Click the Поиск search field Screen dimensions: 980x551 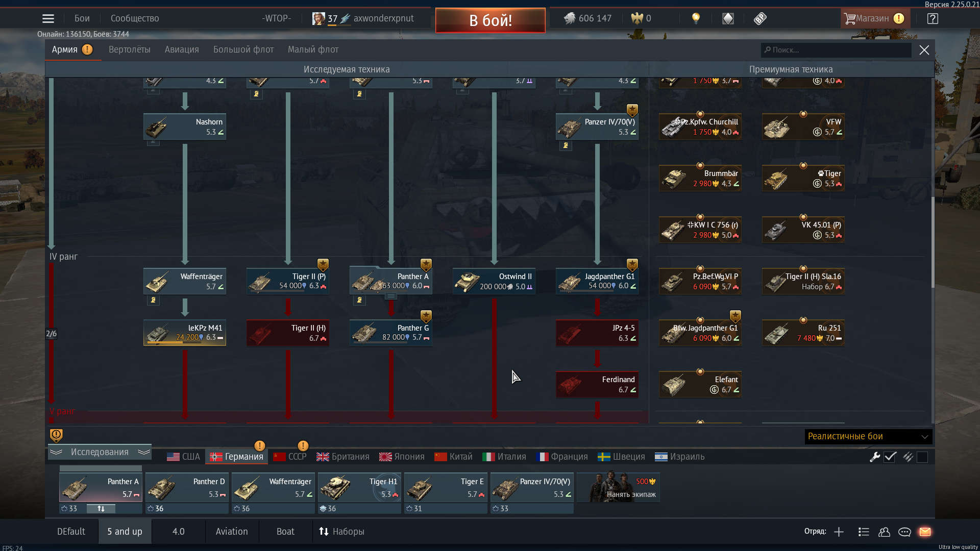tap(836, 50)
